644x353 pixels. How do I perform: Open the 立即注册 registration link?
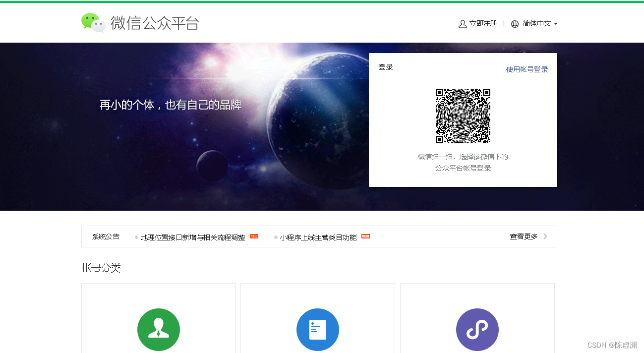[483, 24]
